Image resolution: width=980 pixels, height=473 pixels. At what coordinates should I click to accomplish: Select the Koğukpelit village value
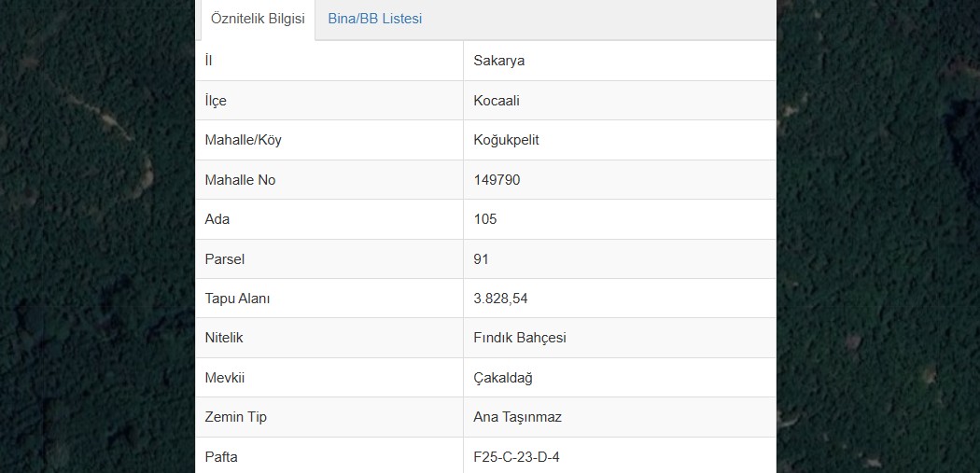point(506,140)
